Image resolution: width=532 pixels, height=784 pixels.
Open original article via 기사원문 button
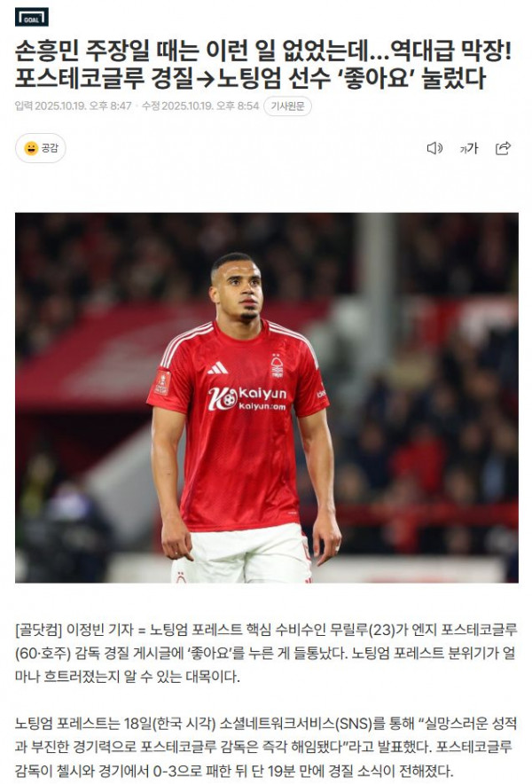(x=287, y=106)
